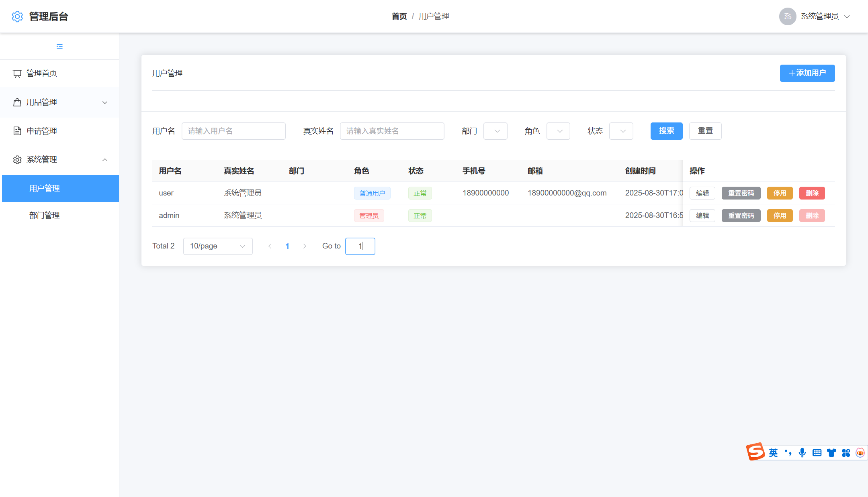Image resolution: width=868 pixels, height=497 pixels.
Task: Toggle the punctuation mode in IME toolbar
Action: click(x=788, y=453)
